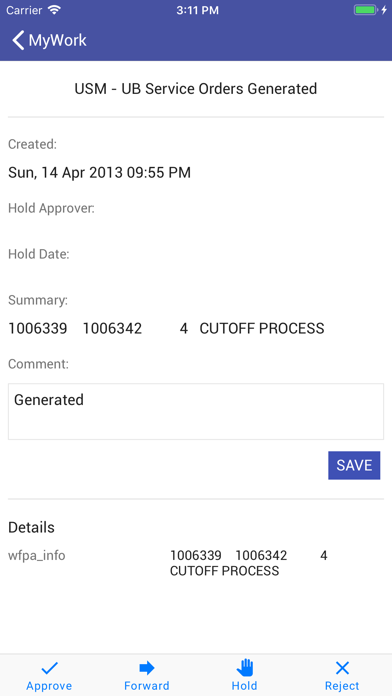This screenshot has width=392, height=696.
Task: Save the comment with SAVE button
Action: click(x=354, y=465)
